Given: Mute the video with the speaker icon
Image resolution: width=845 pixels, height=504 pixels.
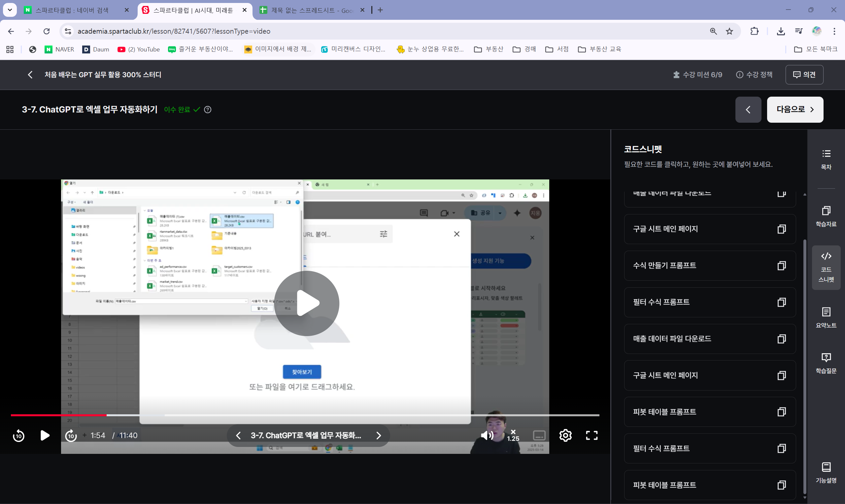Looking at the screenshot, I should pyautogui.click(x=487, y=435).
